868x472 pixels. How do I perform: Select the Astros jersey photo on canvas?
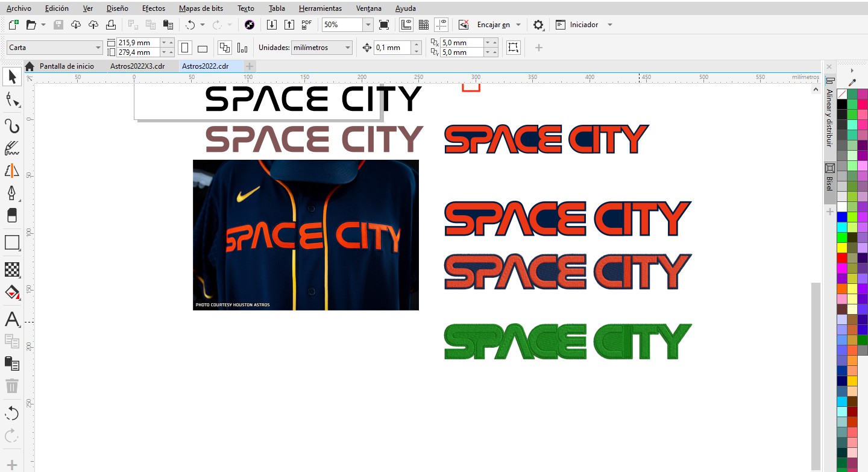(306, 235)
